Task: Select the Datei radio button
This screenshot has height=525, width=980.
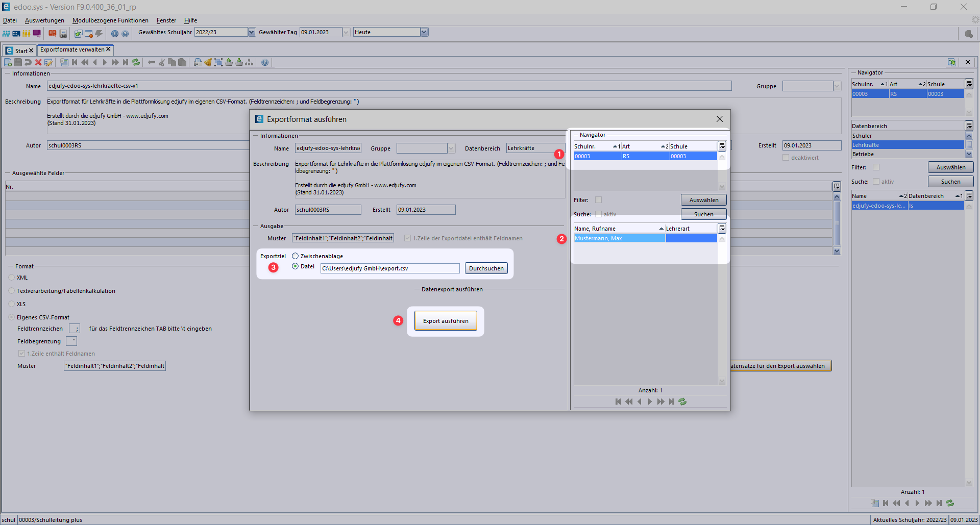Action: 296,266
